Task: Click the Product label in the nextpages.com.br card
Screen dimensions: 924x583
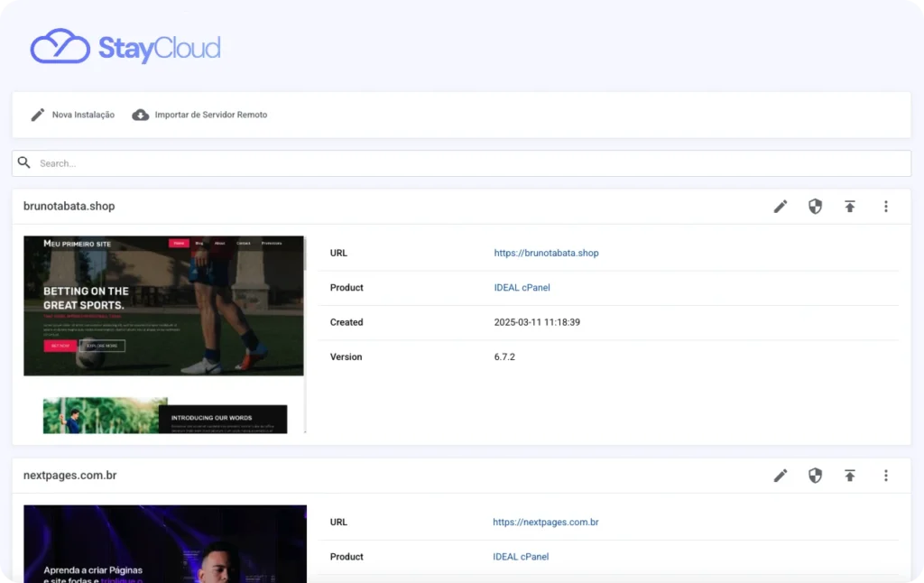Action: click(346, 557)
